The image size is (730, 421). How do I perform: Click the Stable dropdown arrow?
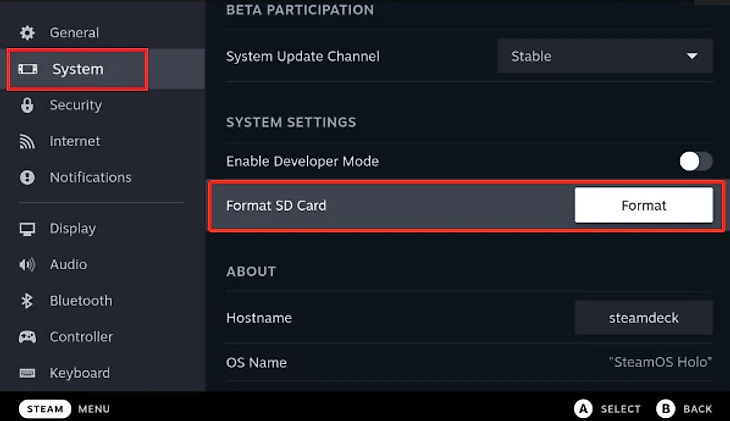coord(692,56)
